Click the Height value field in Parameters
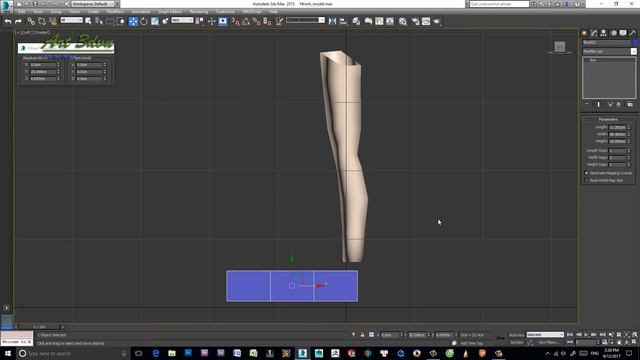This screenshot has width=640, height=360. tap(617, 141)
